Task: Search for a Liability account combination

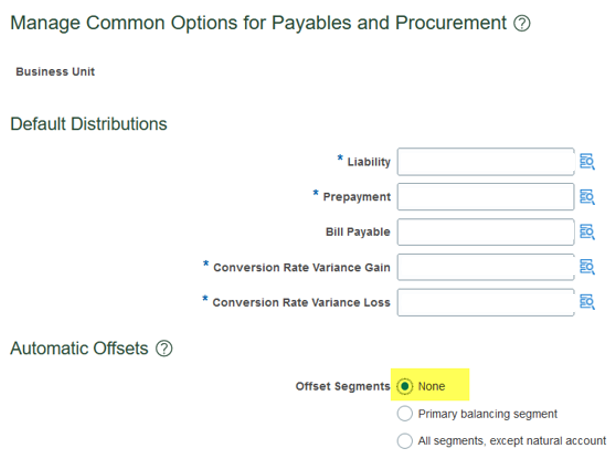Action: 587,161
